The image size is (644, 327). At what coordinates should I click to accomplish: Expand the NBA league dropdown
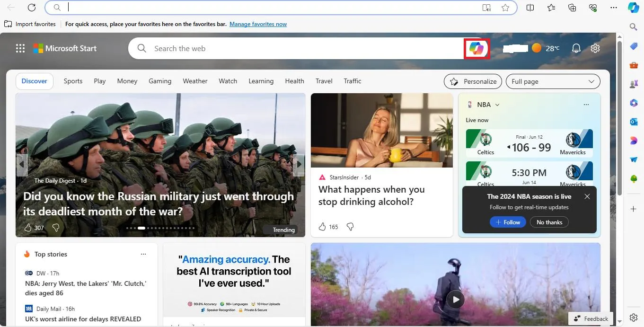pyautogui.click(x=497, y=105)
